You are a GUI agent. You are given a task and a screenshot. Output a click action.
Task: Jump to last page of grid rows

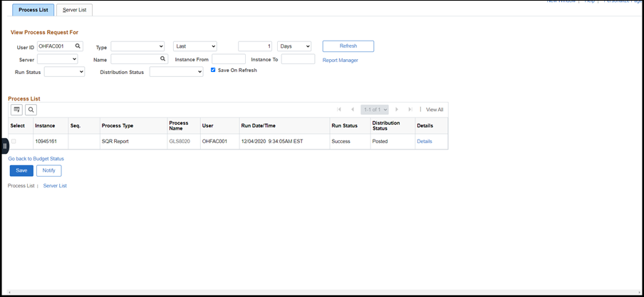pos(410,110)
